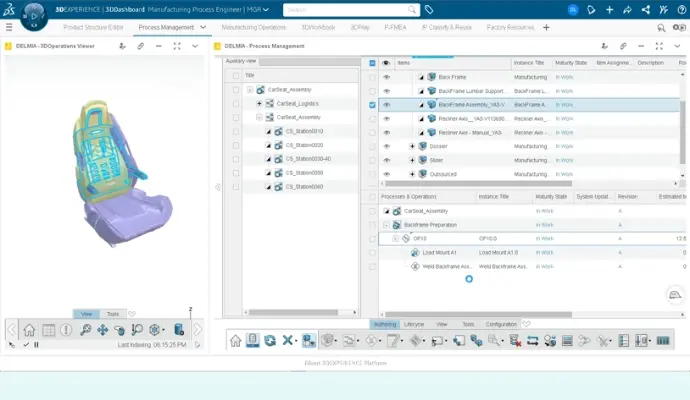Toggle the select-all checkbox in the Items header
This screenshot has width=690, height=400.
click(372, 63)
